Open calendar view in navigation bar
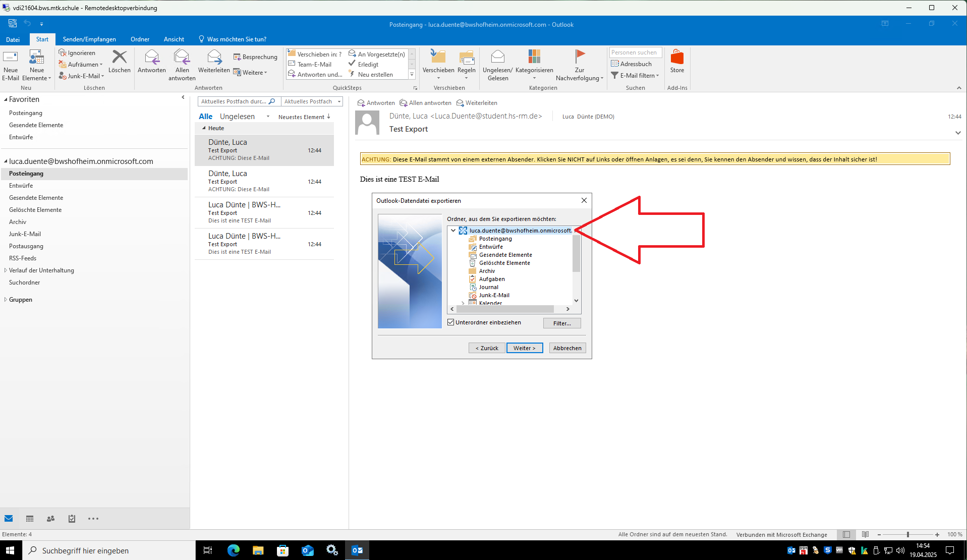 (x=30, y=519)
